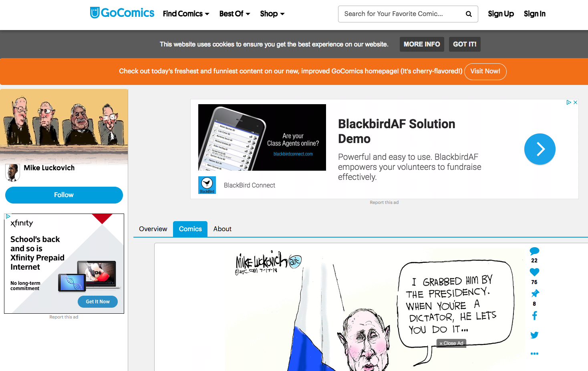Close the BlackbirdAF ad with X icon

575,103
